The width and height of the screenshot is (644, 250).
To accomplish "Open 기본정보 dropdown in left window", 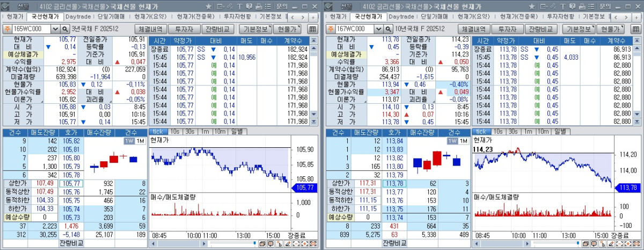I will tap(254, 29).
